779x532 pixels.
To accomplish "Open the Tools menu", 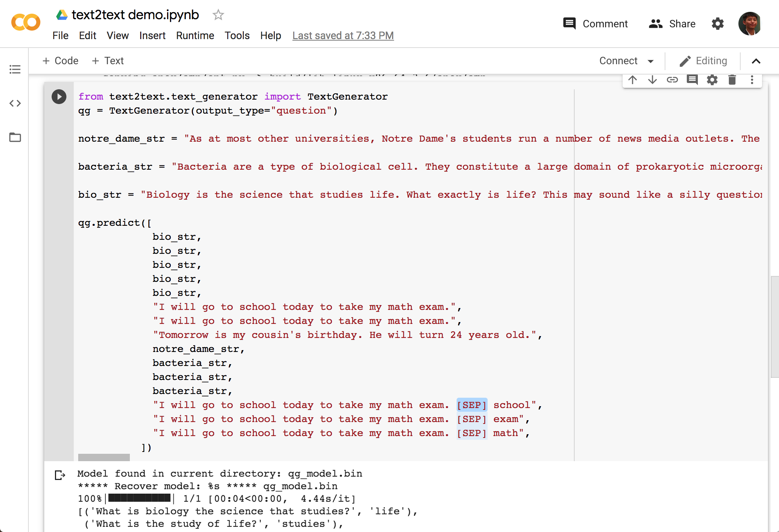I will 237,36.
